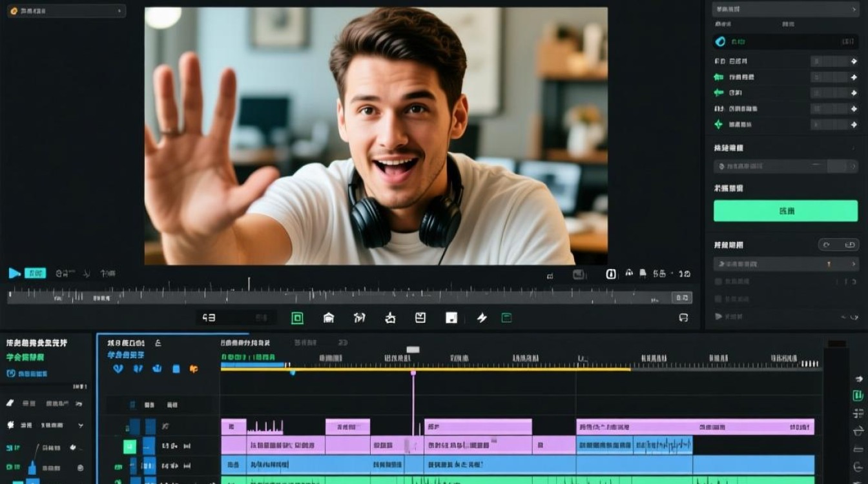Click the orange icon above track headers

(193, 368)
